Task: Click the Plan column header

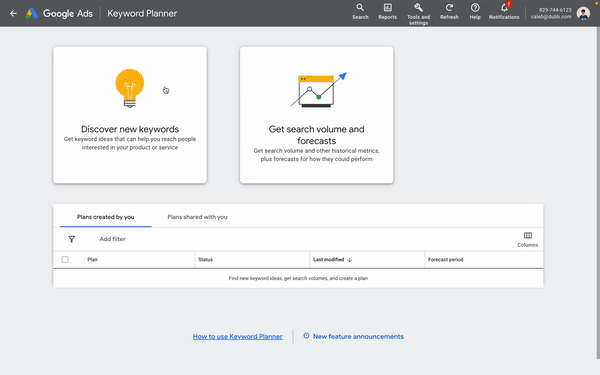Action: pyautogui.click(x=92, y=259)
